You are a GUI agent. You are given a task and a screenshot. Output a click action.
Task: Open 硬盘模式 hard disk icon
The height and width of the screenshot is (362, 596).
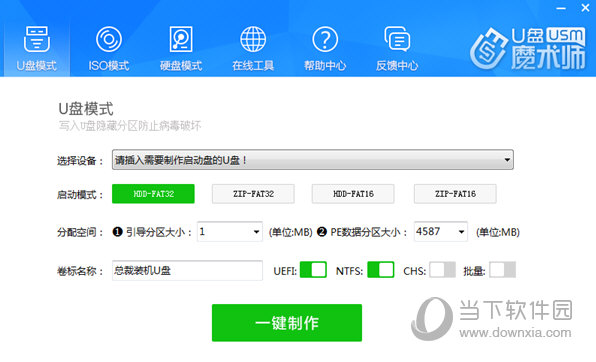[181, 39]
